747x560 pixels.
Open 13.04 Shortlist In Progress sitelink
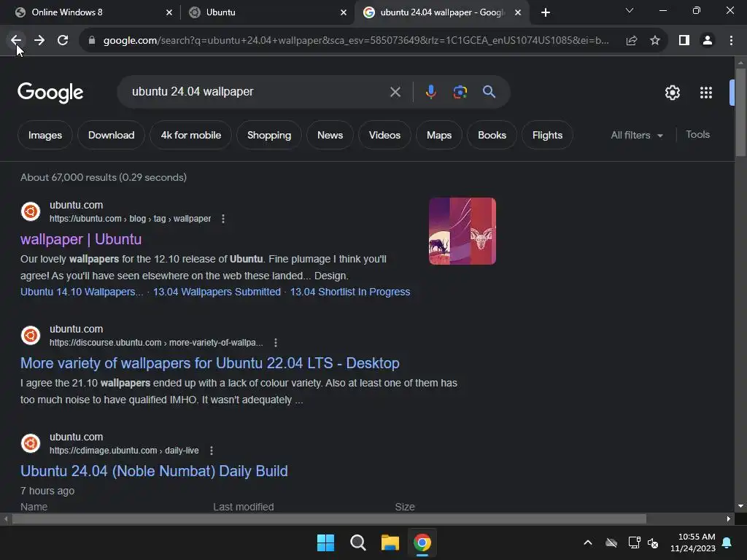coord(350,292)
